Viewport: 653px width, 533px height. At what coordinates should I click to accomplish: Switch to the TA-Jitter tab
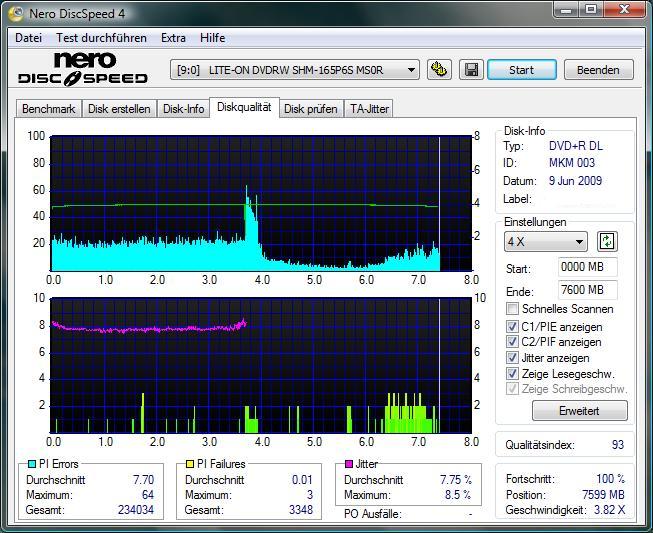(x=369, y=109)
